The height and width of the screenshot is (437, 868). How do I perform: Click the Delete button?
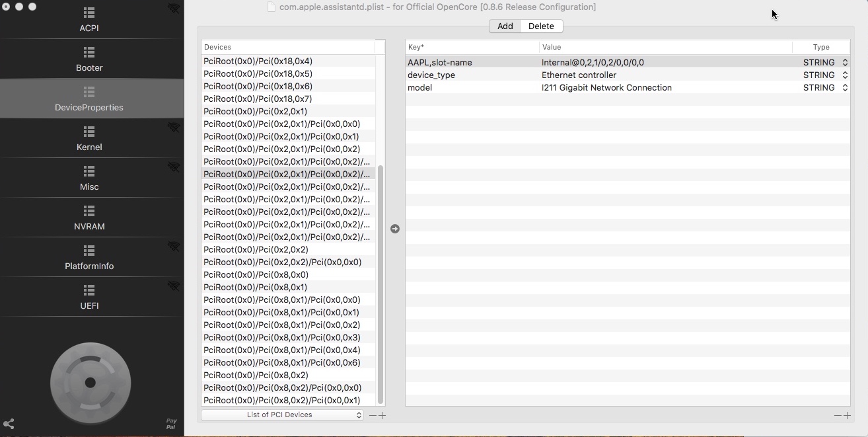[x=541, y=26]
